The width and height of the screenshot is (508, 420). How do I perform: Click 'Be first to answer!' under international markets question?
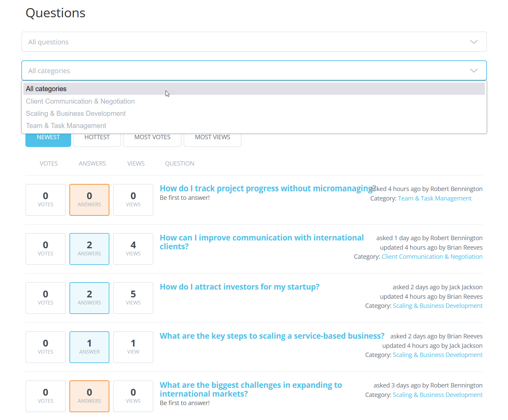pyautogui.click(x=185, y=403)
